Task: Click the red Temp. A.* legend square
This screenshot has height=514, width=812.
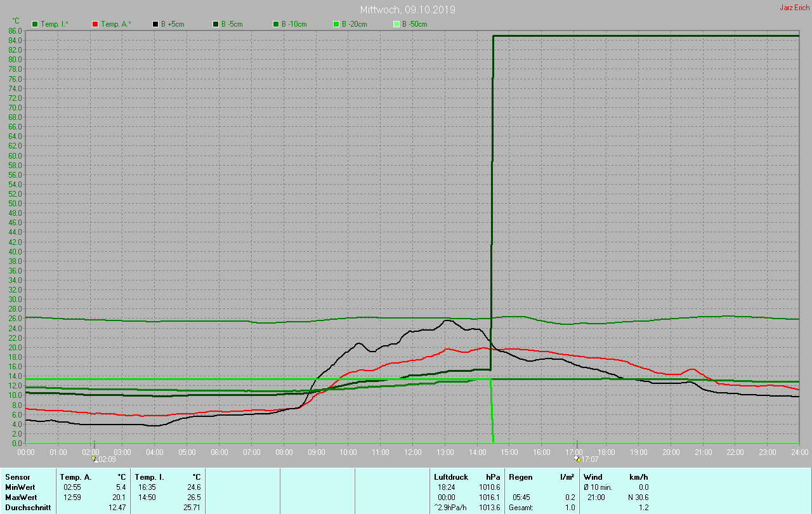Action: 95,24
